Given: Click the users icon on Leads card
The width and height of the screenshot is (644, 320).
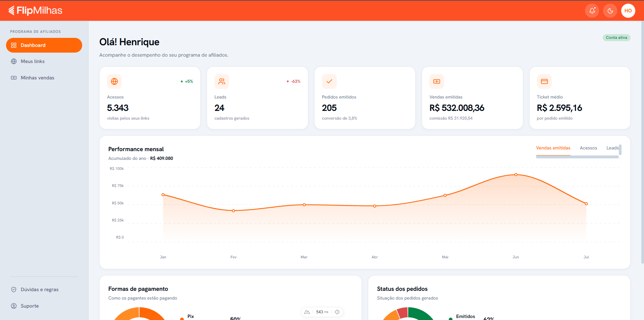Looking at the screenshot, I should pyautogui.click(x=222, y=81).
